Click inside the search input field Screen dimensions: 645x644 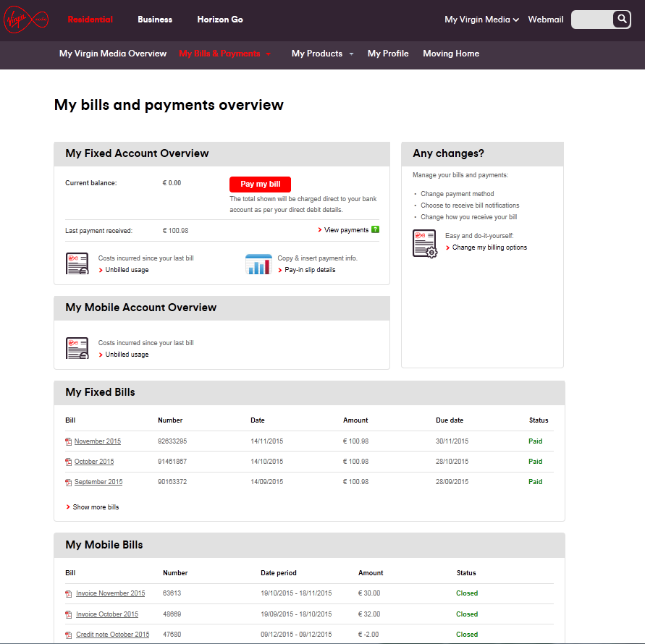pyautogui.click(x=592, y=20)
